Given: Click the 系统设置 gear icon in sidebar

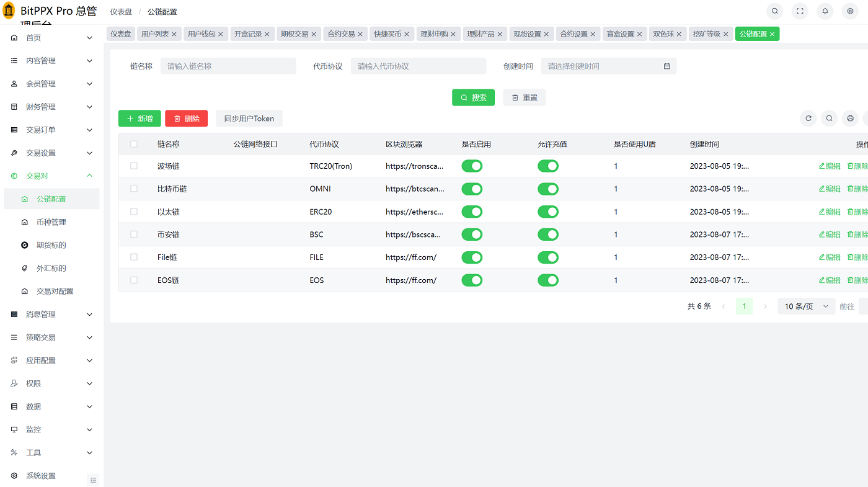Looking at the screenshot, I should (x=14, y=476).
